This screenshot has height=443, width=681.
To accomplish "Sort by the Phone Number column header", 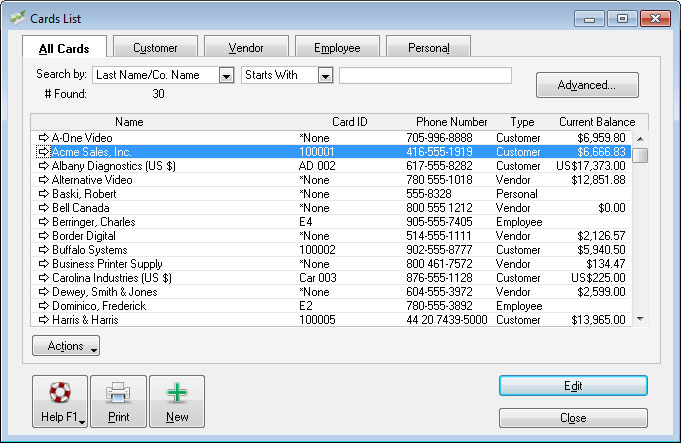I will pyautogui.click(x=452, y=122).
